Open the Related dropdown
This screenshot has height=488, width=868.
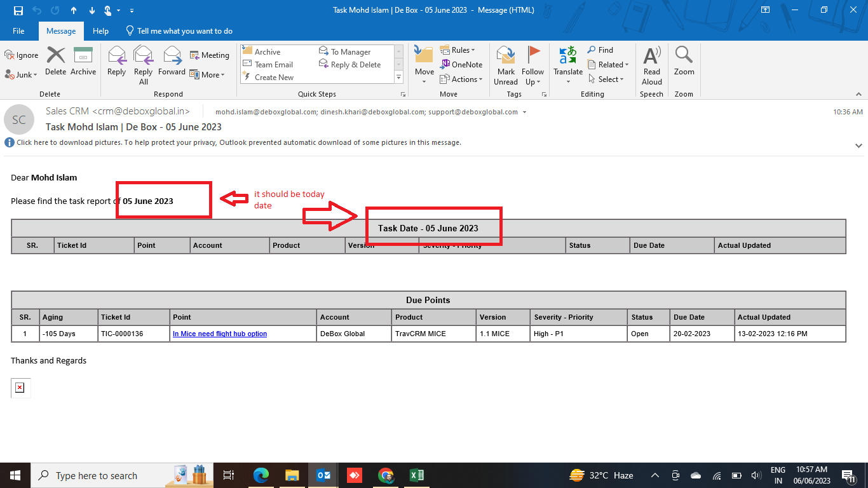click(x=608, y=64)
